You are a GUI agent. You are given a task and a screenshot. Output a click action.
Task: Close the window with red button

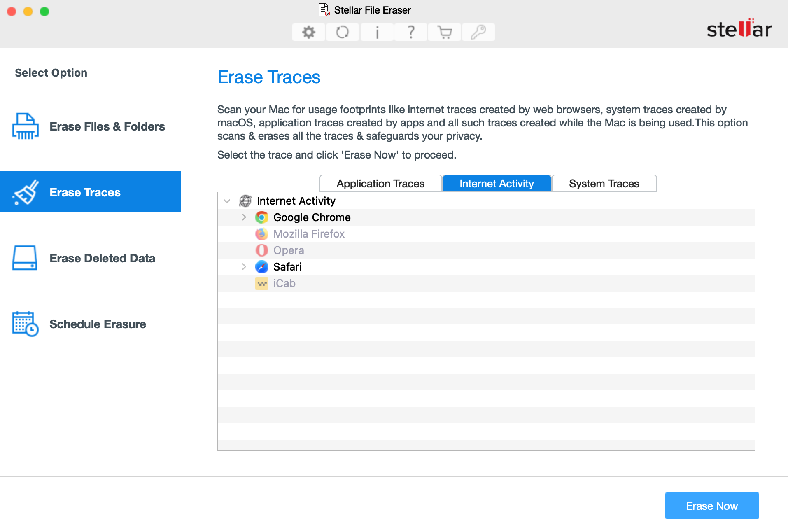[12, 12]
